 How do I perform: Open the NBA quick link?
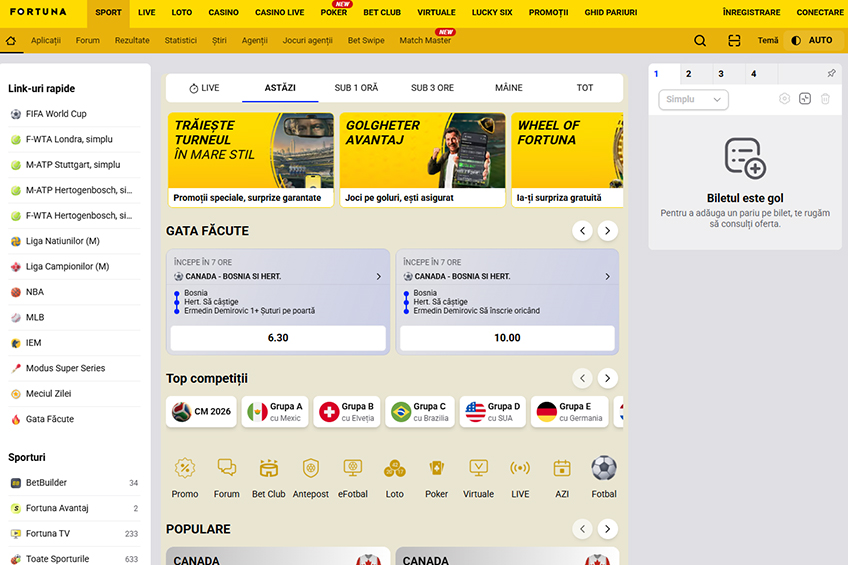75,292
